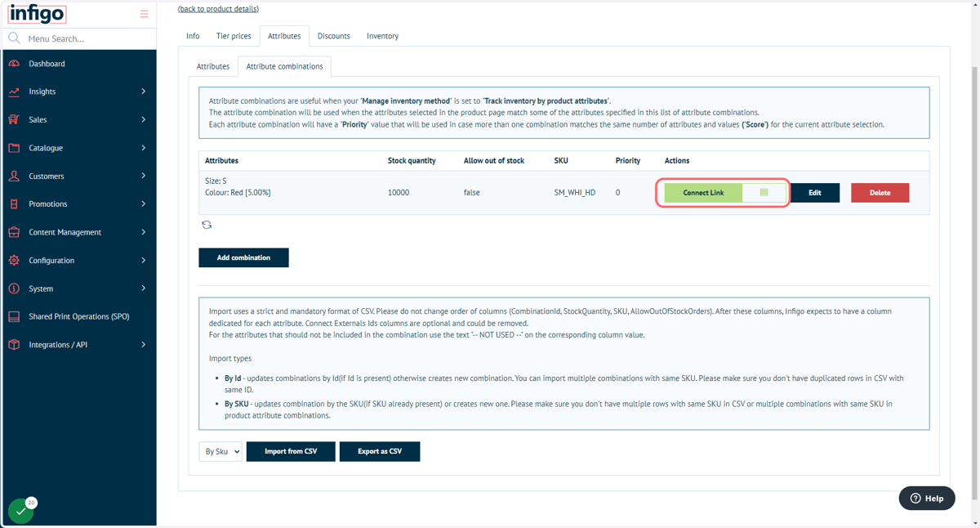Click the Stock quantity column header
Screen dimensions: 980x528
412,160
